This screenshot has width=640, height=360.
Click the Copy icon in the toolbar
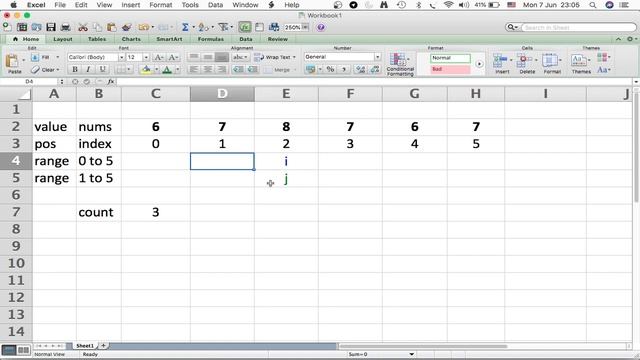(x=97, y=27)
